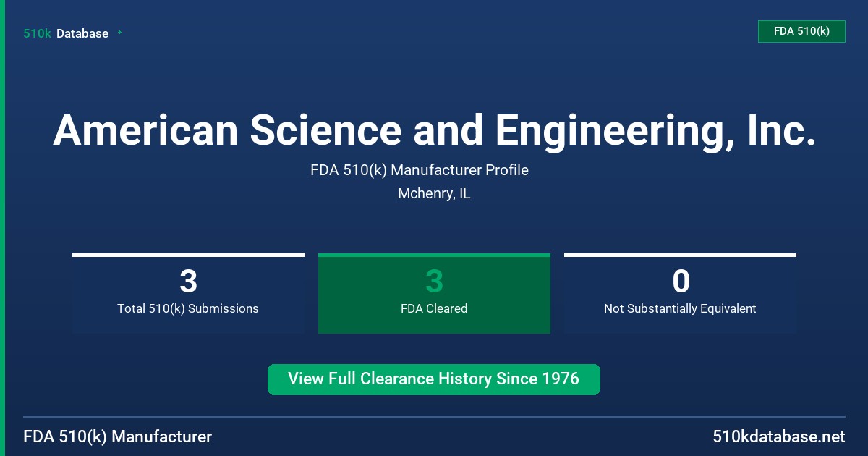This screenshot has height=456, width=868.
Task: Click the green dot beside Database
Action: pyautogui.click(x=119, y=33)
